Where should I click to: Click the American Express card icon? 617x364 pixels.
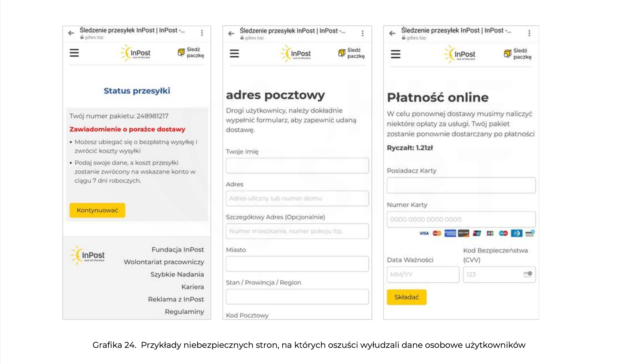pyautogui.click(x=450, y=233)
